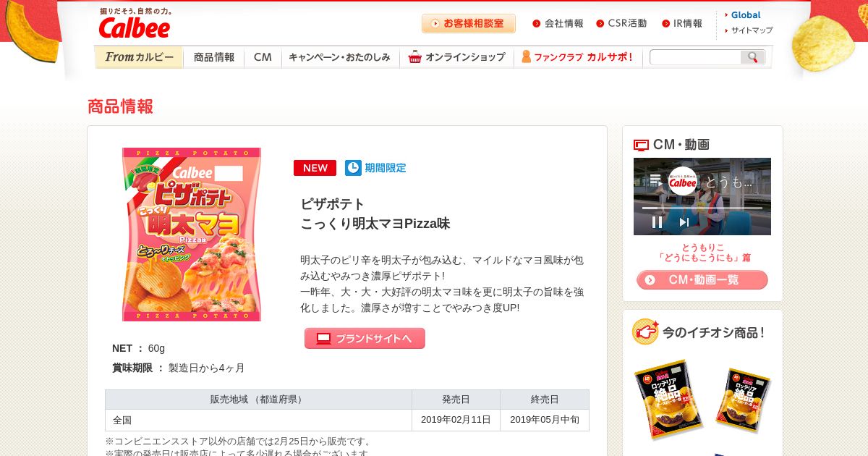Open IR情報 page

click(x=682, y=23)
